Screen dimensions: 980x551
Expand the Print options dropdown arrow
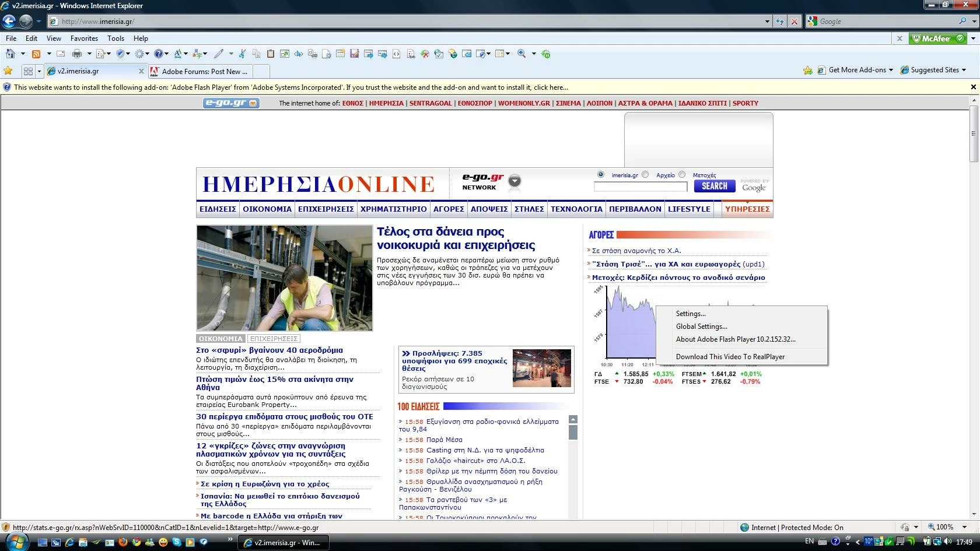click(x=89, y=54)
